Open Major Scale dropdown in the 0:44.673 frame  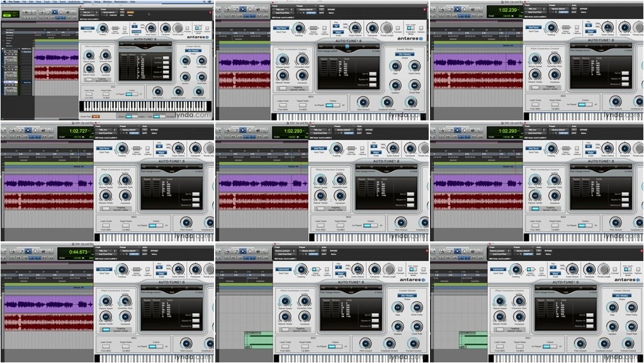pos(161,273)
